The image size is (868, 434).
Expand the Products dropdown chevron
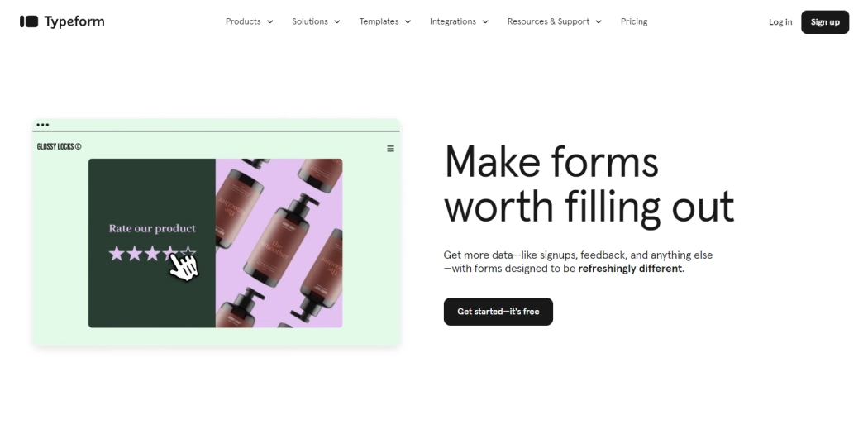[270, 21]
